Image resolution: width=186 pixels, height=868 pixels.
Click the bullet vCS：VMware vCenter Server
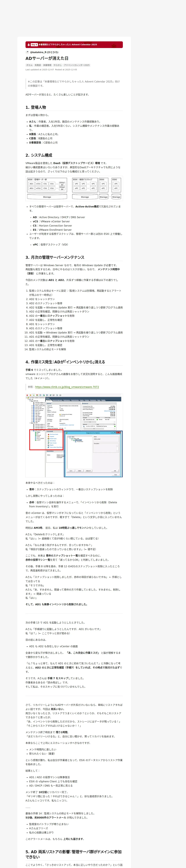(51, 221)
